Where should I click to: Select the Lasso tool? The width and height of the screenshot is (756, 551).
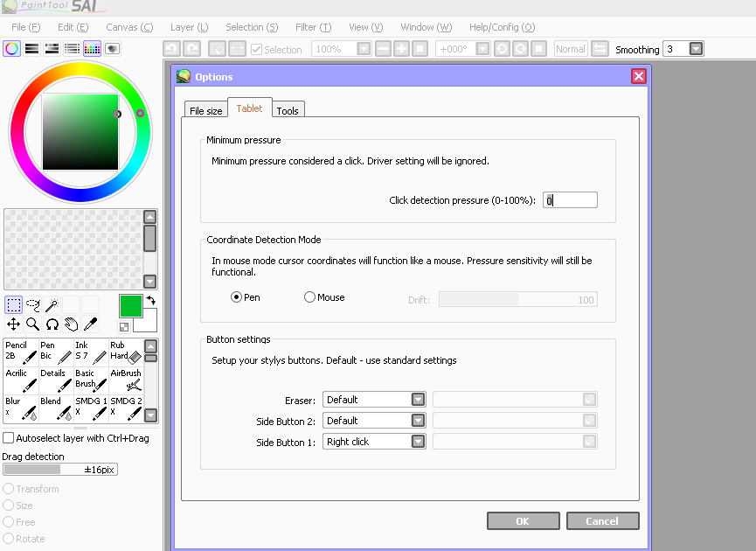pyautogui.click(x=33, y=305)
